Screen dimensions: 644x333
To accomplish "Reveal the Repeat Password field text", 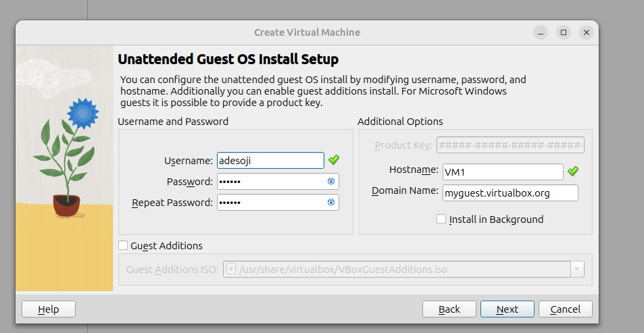I will 331,202.
